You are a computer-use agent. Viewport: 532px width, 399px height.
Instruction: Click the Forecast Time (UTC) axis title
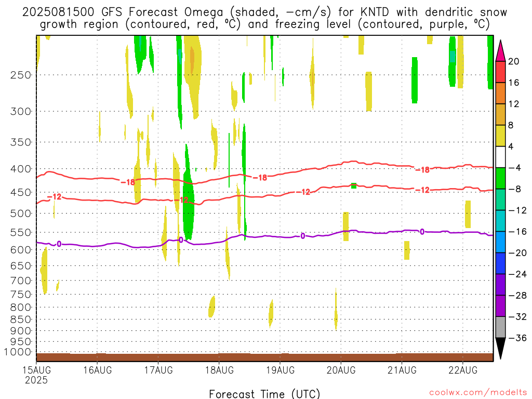pyautogui.click(x=264, y=394)
